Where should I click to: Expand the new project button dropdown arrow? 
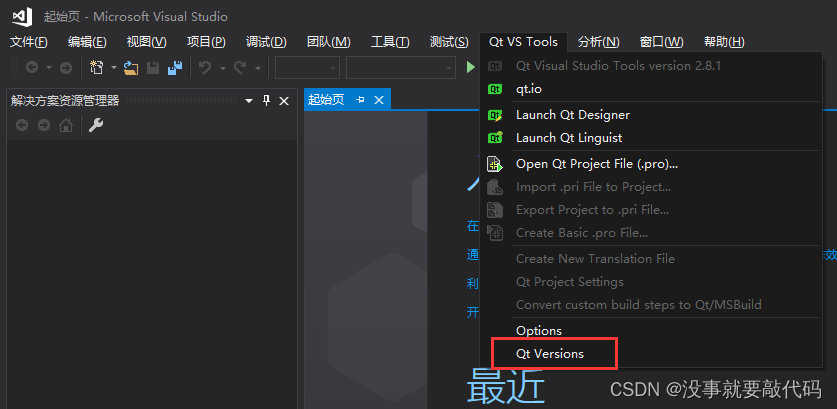pos(113,68)
